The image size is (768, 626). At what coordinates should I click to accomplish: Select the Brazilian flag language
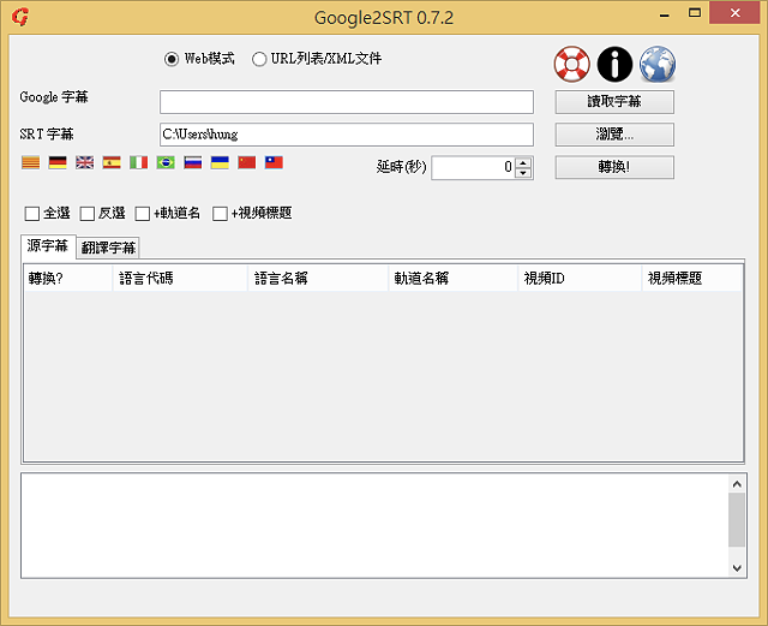pyautogui.click(x=166, y=162)
